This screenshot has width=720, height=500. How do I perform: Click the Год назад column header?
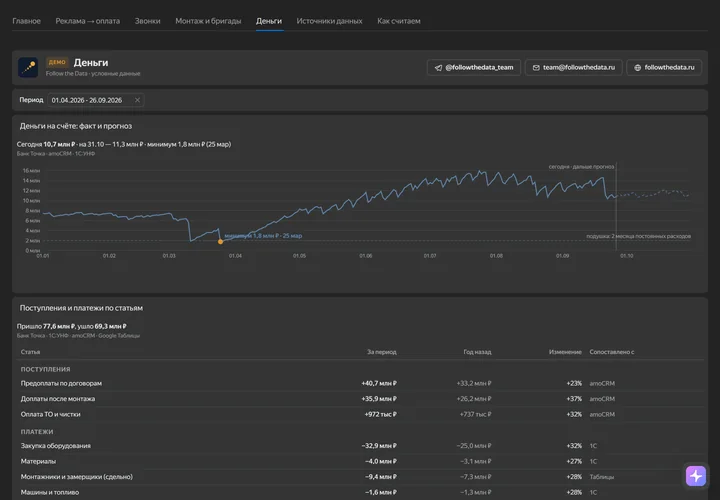[x=477, y=352]
